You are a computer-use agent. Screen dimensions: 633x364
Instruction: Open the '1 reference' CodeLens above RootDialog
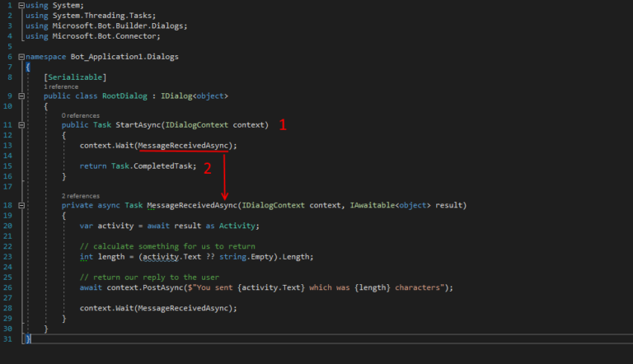[62, 86]
